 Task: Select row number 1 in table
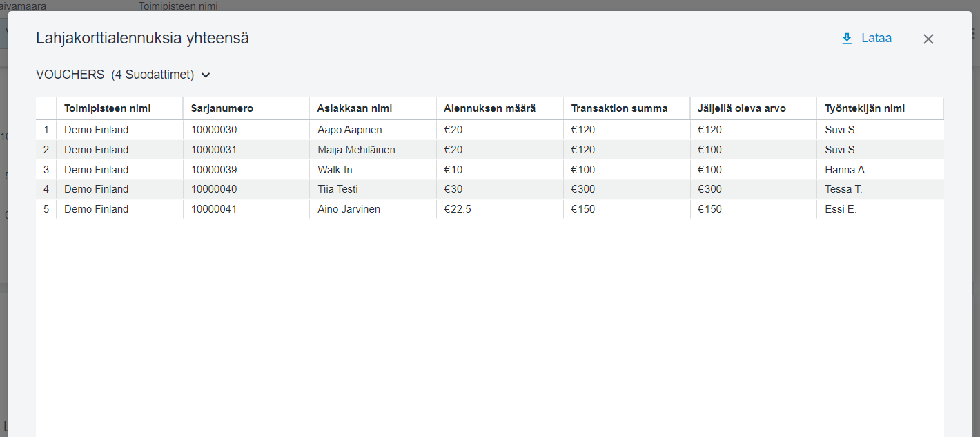point(46,130)
